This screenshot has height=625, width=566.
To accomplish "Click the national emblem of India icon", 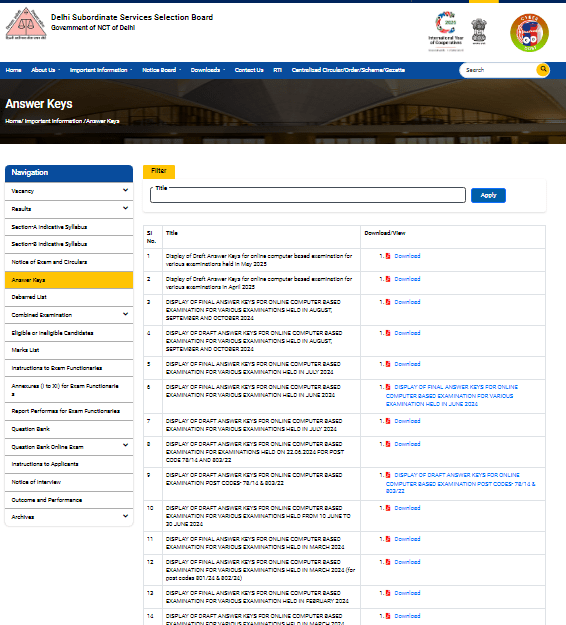I will pyautogui.click(x=479, y=31).
